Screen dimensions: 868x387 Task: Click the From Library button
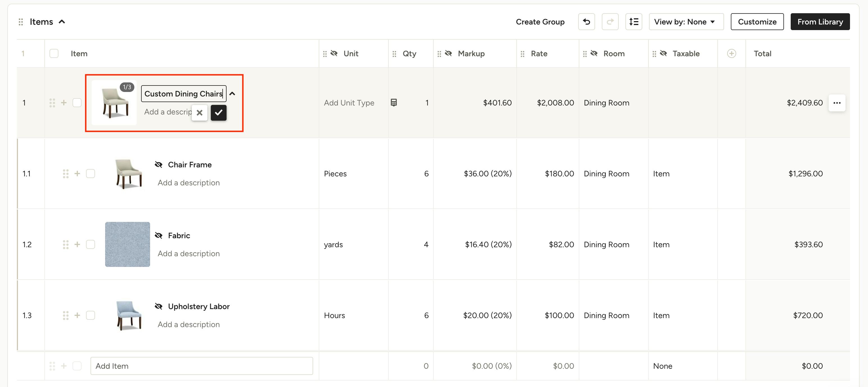point(820,22)
